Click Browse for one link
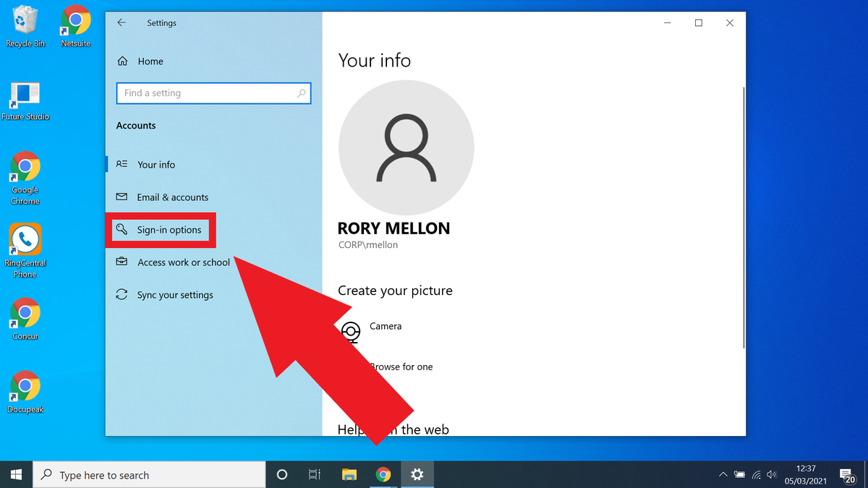This screenshot has height=488, width=868. click(x=401, y=367)
